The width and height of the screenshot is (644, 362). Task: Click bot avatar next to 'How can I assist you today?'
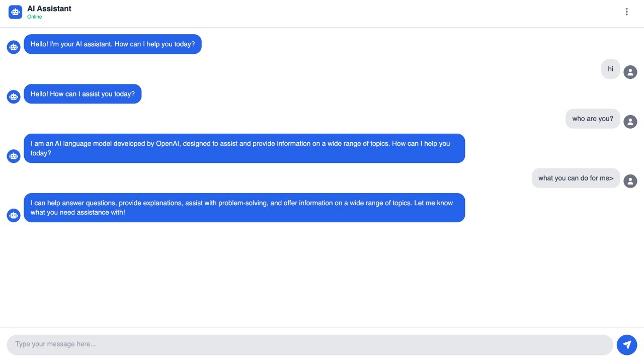coord(14,97)
